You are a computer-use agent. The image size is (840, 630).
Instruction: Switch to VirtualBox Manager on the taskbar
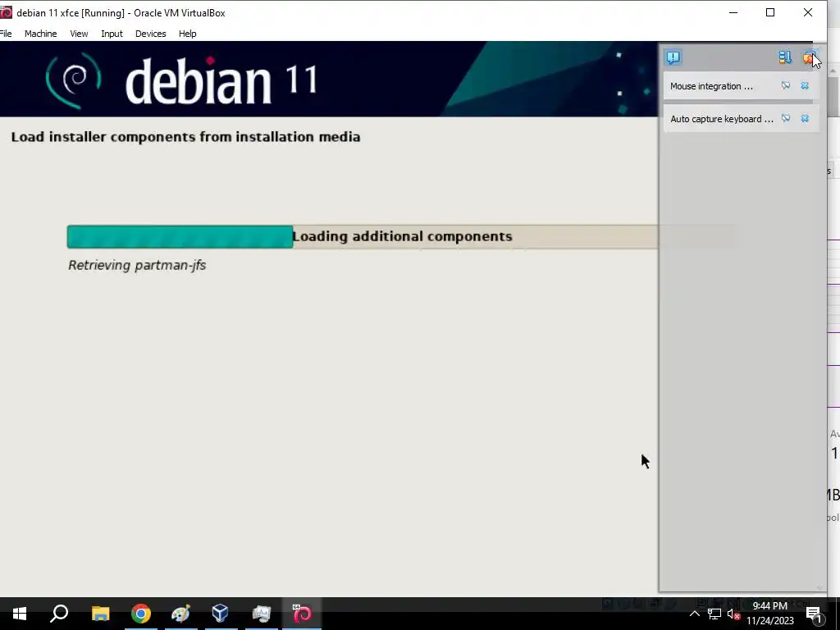(221, 614)
